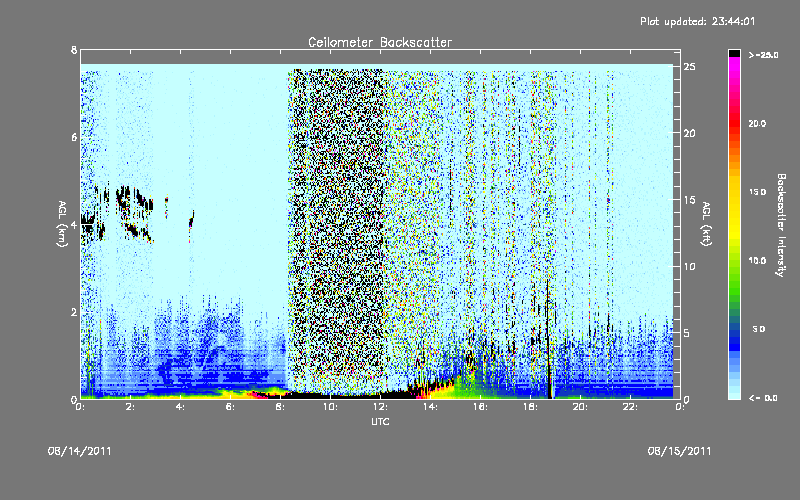Click the "20:" UTC hour tick
The width and height of the screenshot is (800, 500).
click(580, 407)
